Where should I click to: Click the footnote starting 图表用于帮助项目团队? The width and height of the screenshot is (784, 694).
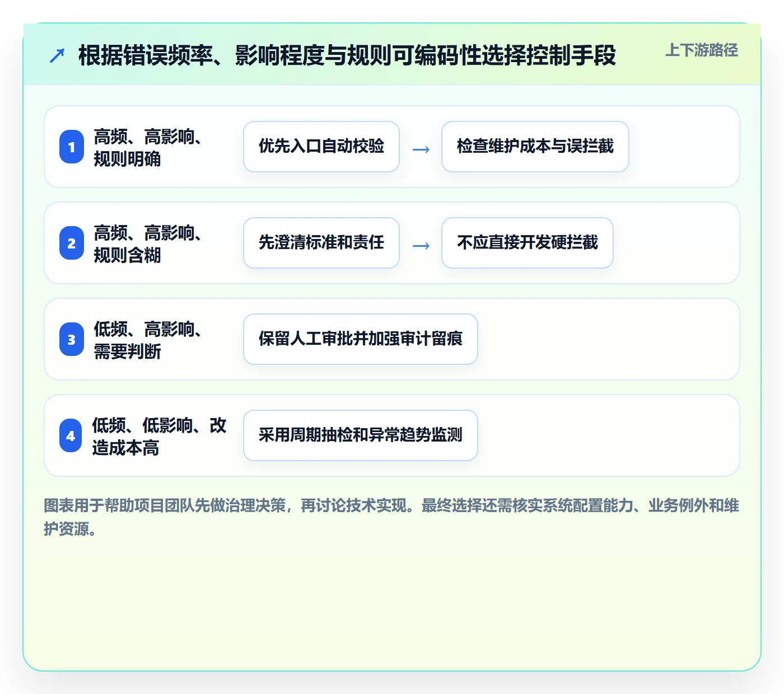coord(391,517)
